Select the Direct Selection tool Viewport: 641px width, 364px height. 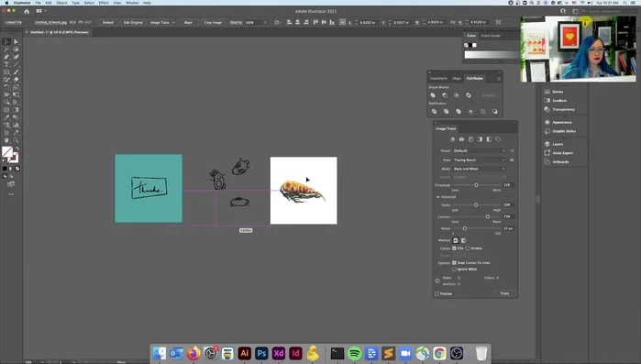[16, 41]
